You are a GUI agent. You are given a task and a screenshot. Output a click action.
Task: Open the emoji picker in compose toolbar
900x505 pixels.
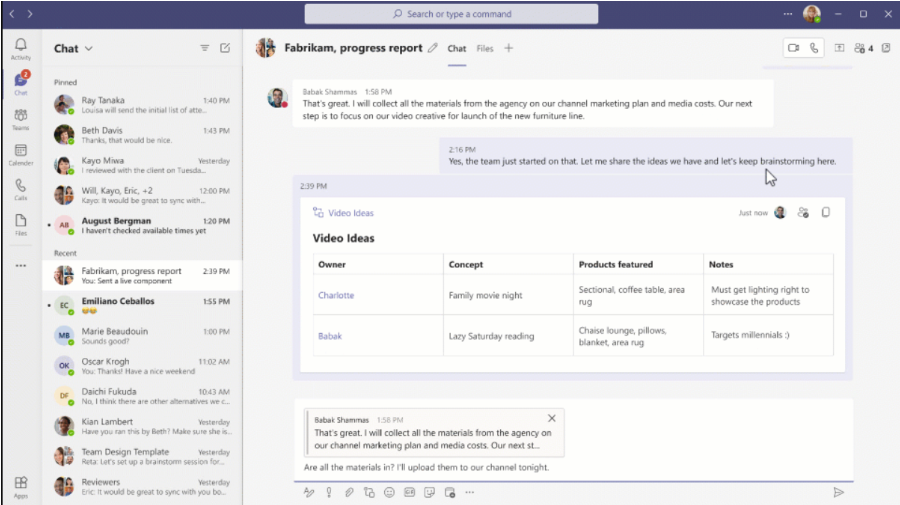(x=389, y=492)
